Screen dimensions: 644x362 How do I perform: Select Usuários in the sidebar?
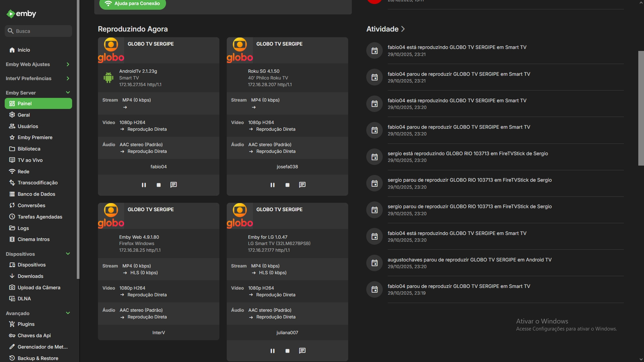click(28, 126)
